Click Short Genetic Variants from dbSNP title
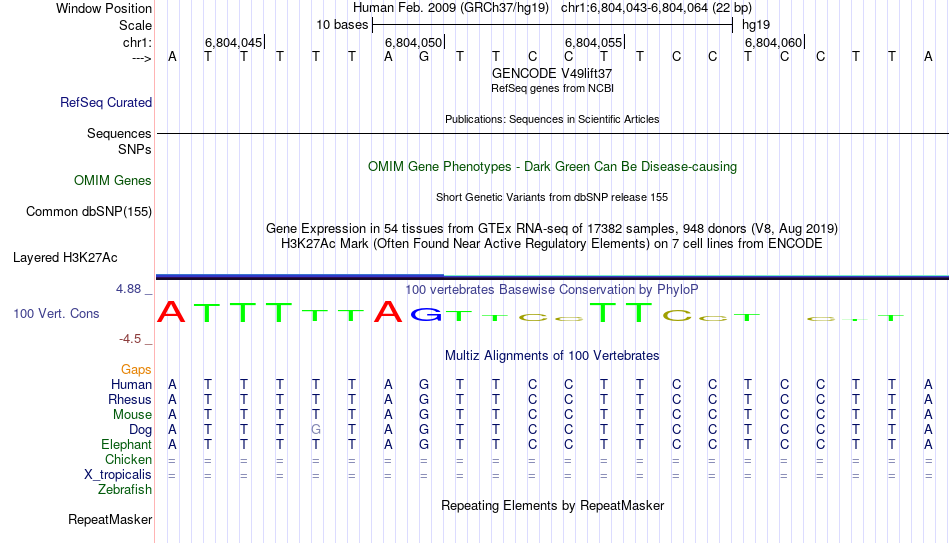The width and height of the screenshot is (950, 543). click(x=552, y=198)
